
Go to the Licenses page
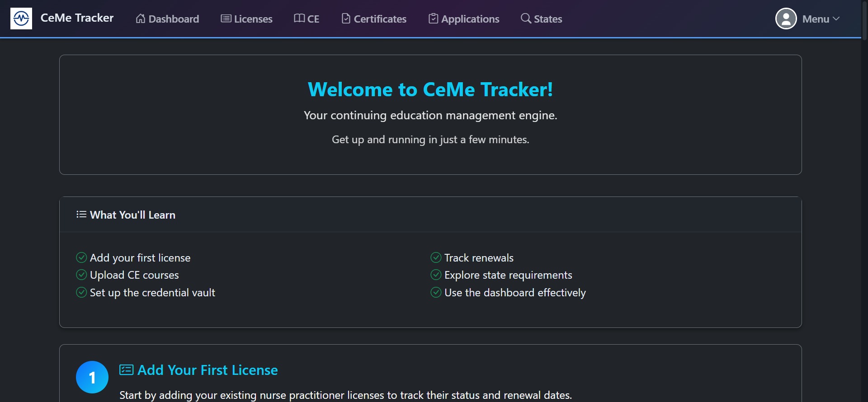246,19
